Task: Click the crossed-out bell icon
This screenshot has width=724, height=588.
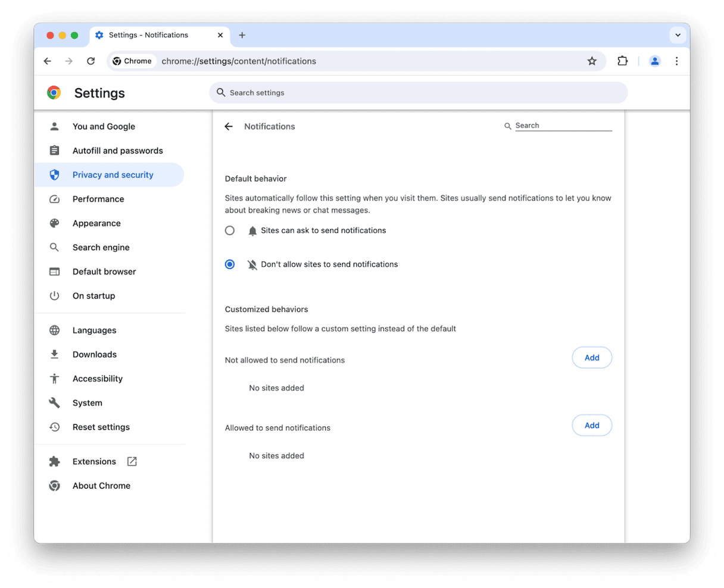Action: 252,265
